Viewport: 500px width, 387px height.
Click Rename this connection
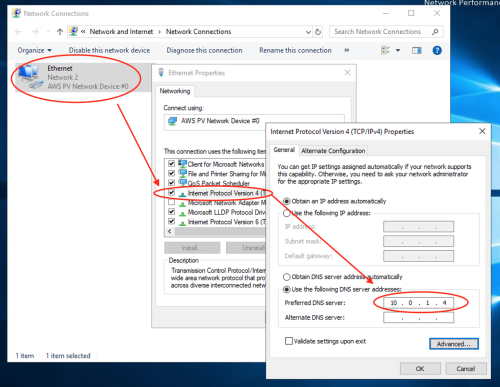pos(295,50)
